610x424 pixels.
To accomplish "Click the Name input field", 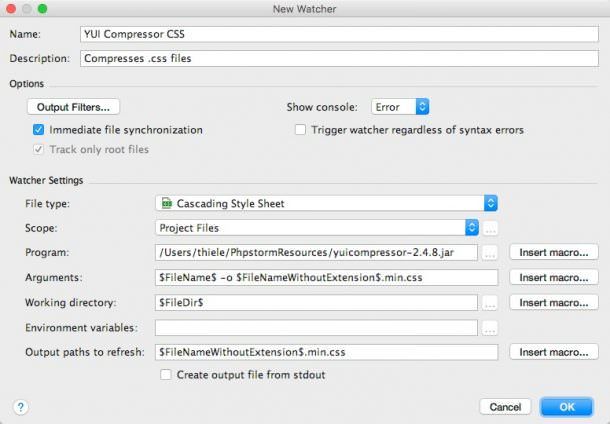I will 339,34.
